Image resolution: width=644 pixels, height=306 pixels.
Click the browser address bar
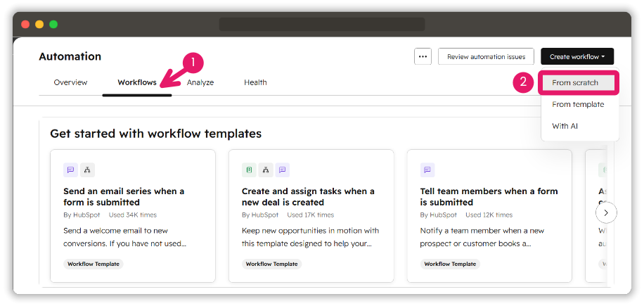322,24
